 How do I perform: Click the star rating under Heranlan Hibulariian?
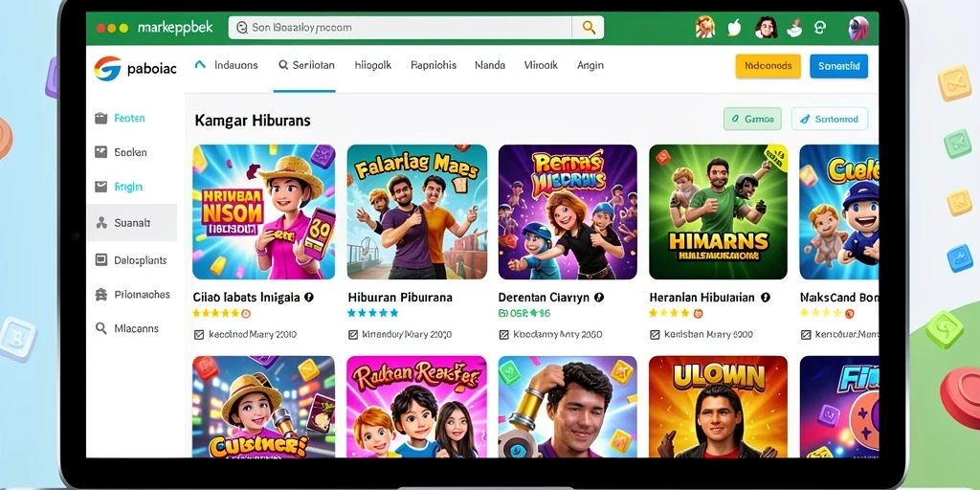pyautogui.click(x=677, y=313)
